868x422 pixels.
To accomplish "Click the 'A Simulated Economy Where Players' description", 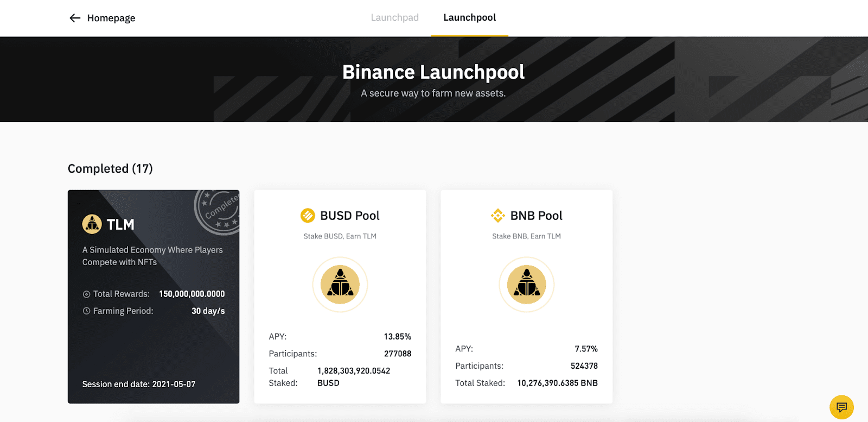I will 152,250.
